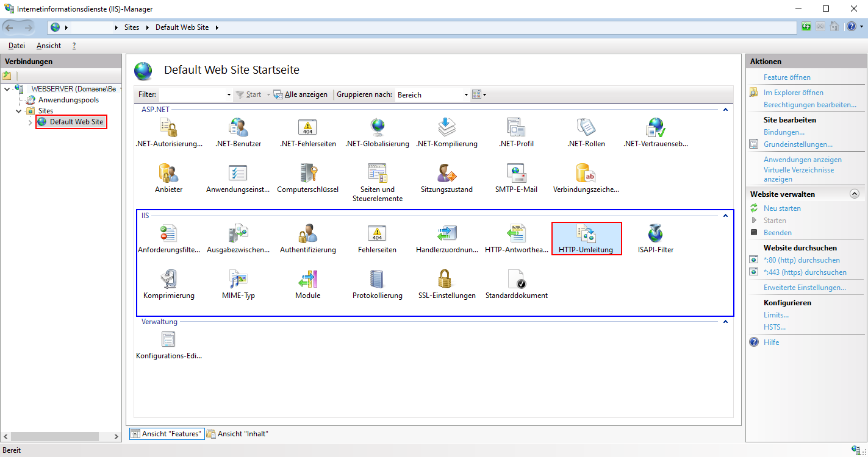The height and width of the screenshot is (457, 868).
Task: Open Ausgabezwischenspeicherung feature icon
Action: pyautogui.click(x=238, y=239)
